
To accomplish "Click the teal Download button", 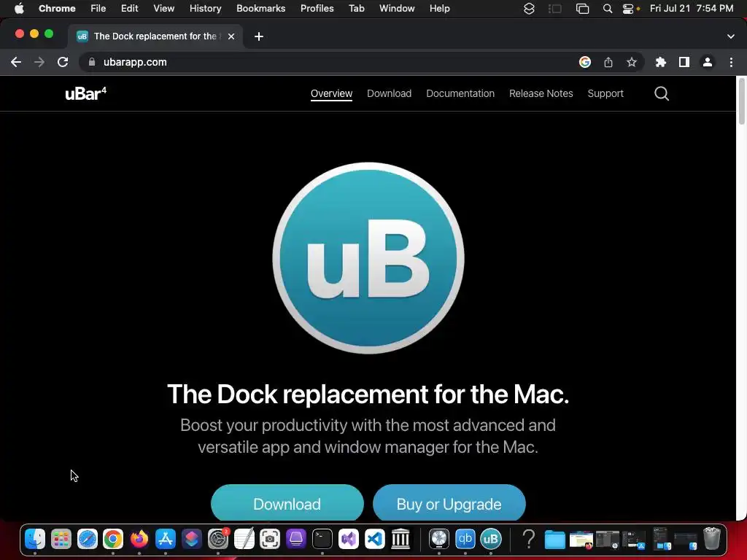I will 287,503.
